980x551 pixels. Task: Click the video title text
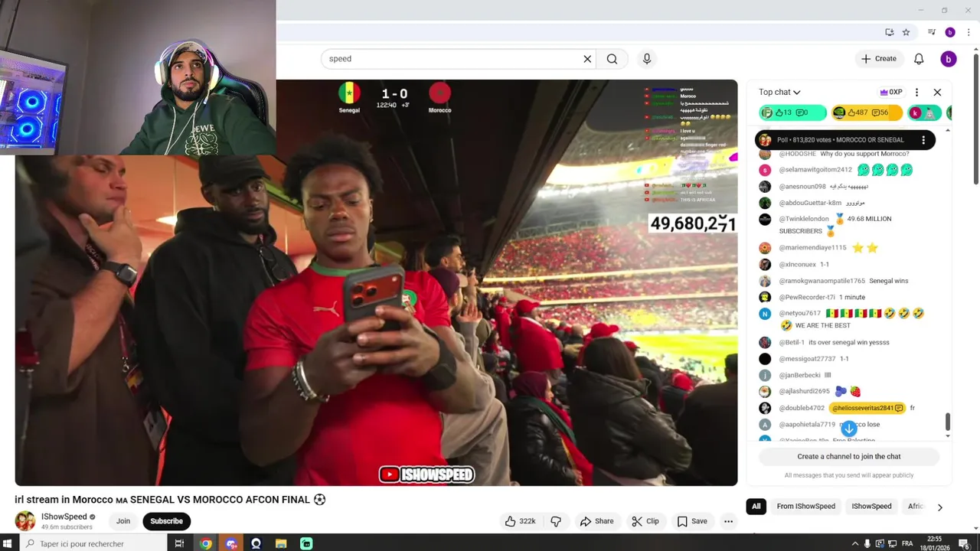point(170,500)
